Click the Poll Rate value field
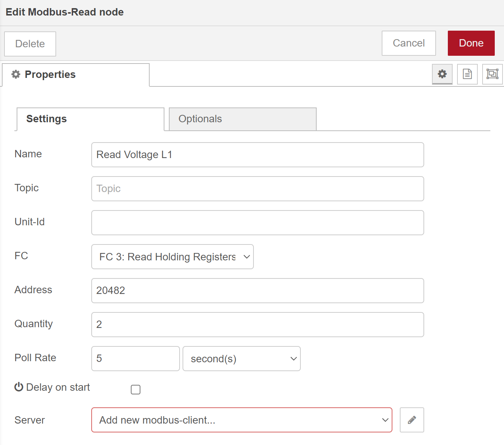This screenshot has height=445, width=504. pyautogui.click(x=136, y=359)
